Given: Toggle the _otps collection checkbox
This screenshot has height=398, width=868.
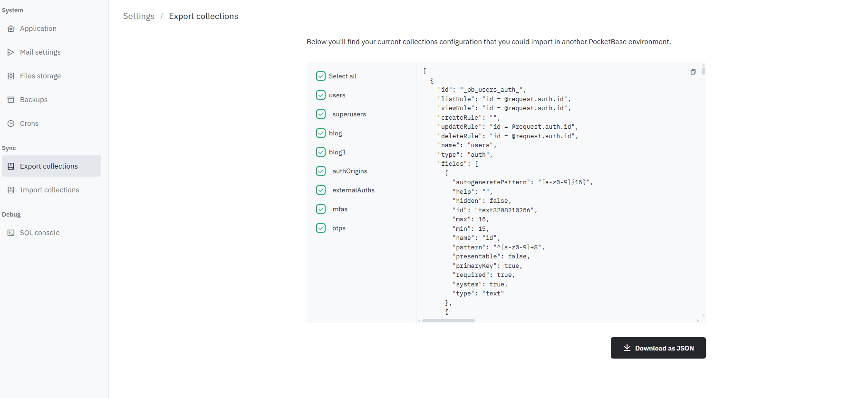Looking at the screenshot, I should [321, 228].
